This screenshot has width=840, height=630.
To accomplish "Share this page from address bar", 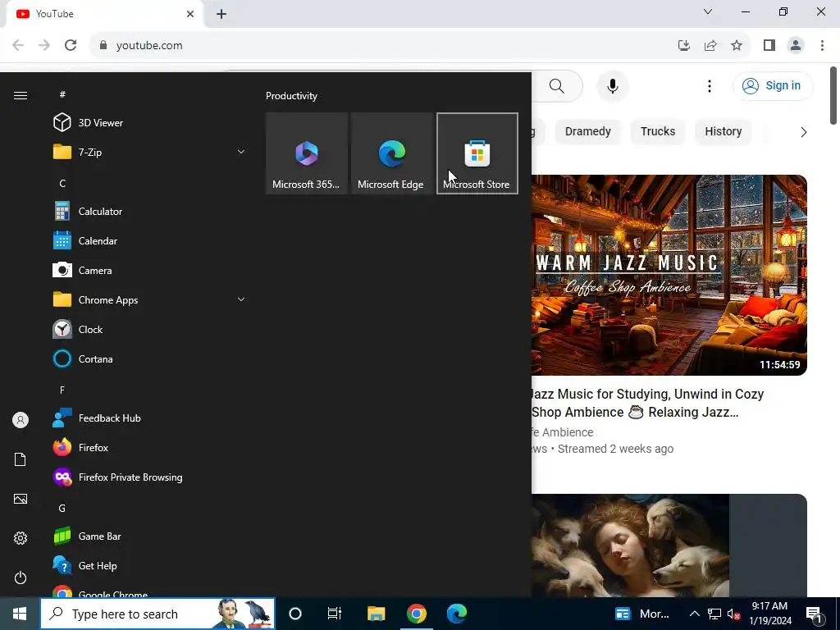I will pos(710,46).
